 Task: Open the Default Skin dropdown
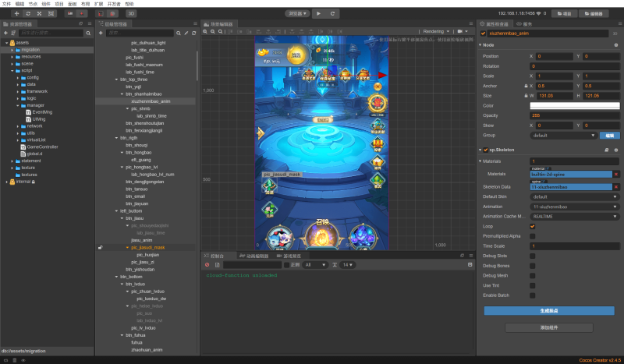pos(575,197)
